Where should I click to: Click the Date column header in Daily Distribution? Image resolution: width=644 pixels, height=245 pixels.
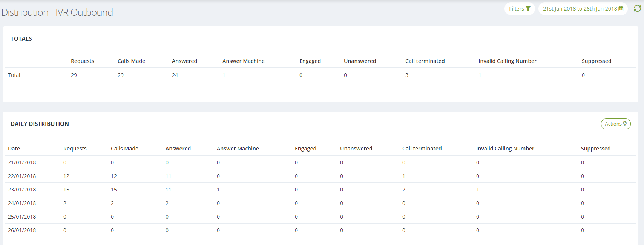pos(14,149)
